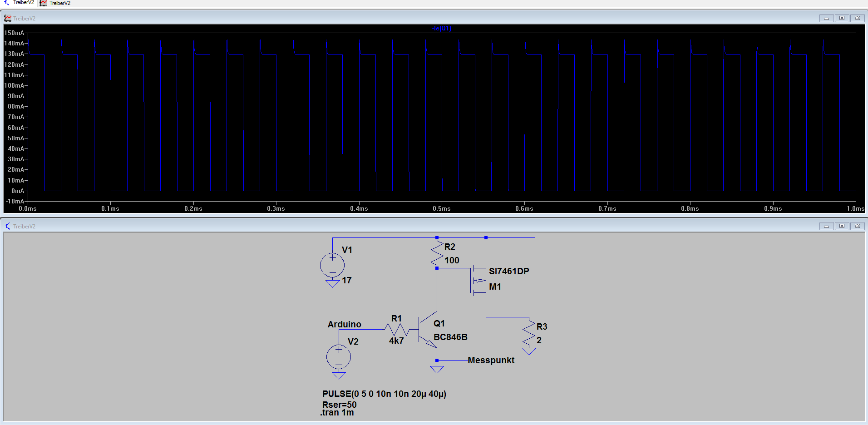Click the 1.0ms time axis label
The width and height of the screenshot is (868, 425).
point(855,208)
